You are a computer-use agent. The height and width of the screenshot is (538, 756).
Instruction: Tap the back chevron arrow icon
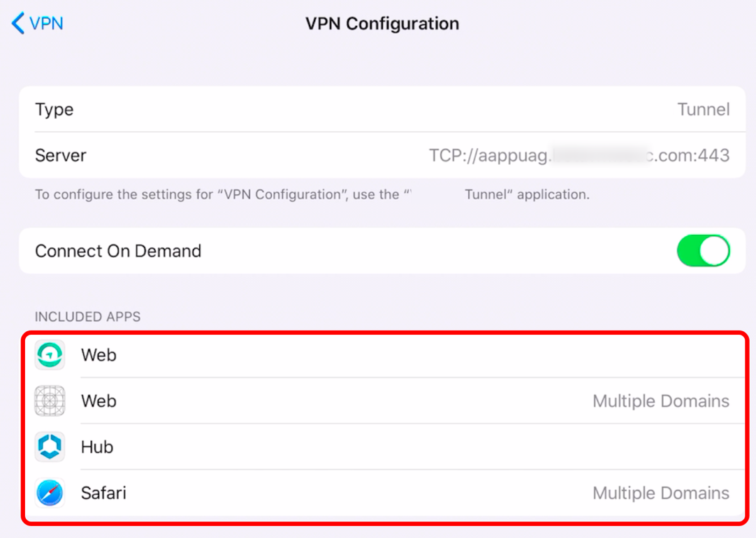point(17,23)
